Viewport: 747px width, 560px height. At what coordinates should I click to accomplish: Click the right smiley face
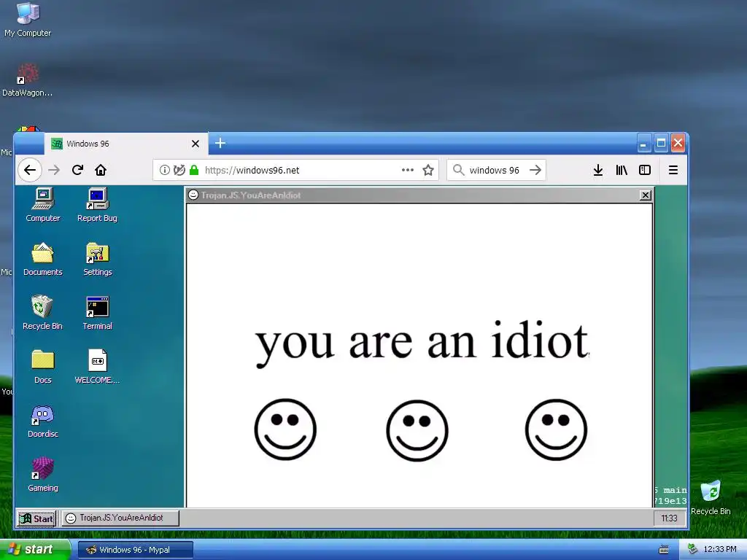556,429
